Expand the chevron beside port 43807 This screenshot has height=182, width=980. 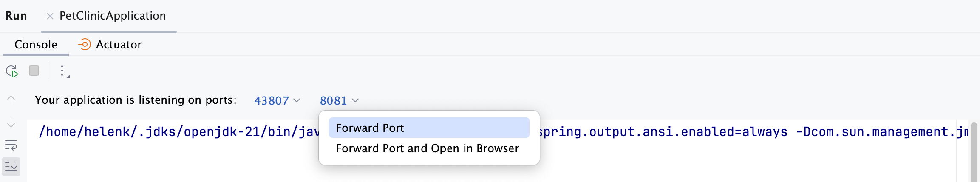[297, 101]
